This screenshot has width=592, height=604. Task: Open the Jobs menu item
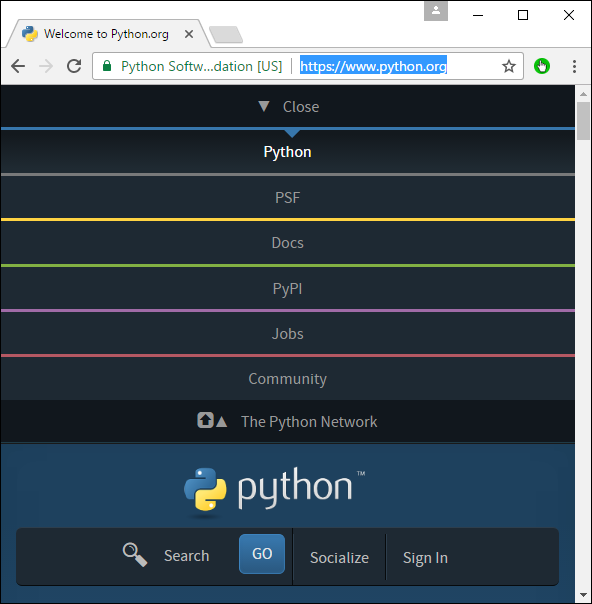point(287,334)
